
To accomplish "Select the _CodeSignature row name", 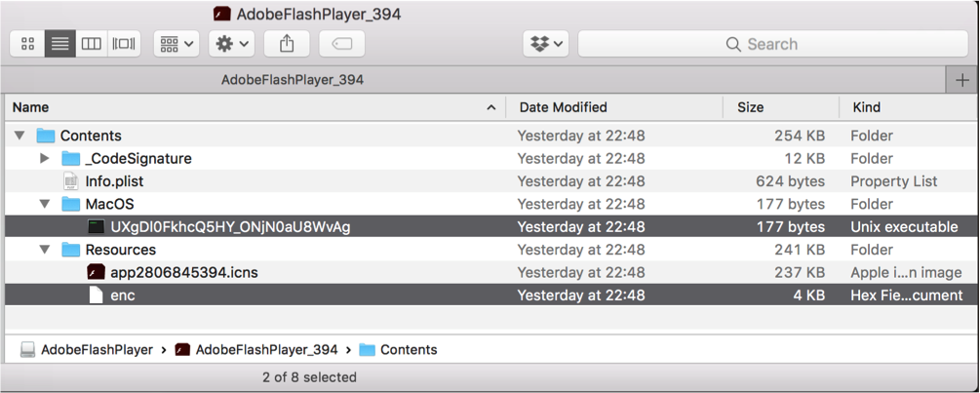I will [x=138, y=159].
